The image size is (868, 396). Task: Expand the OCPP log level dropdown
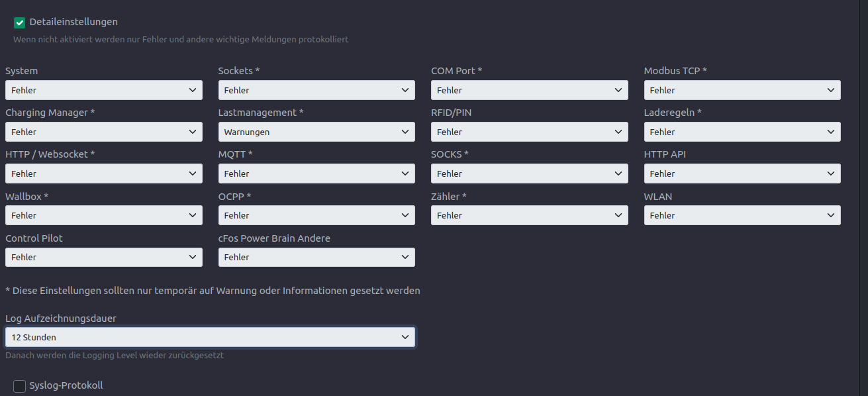coord(316,215)
